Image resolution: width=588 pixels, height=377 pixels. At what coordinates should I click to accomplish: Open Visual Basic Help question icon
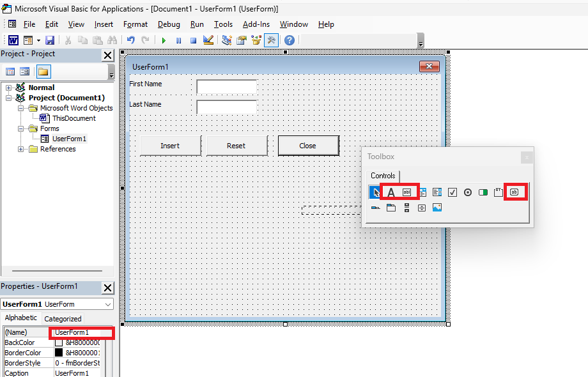point(290,40)
